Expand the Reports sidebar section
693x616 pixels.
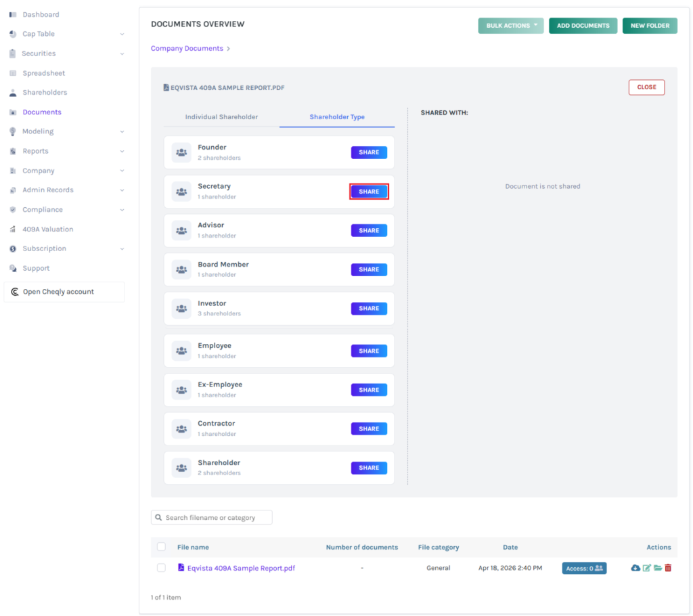tap(122, 151)
